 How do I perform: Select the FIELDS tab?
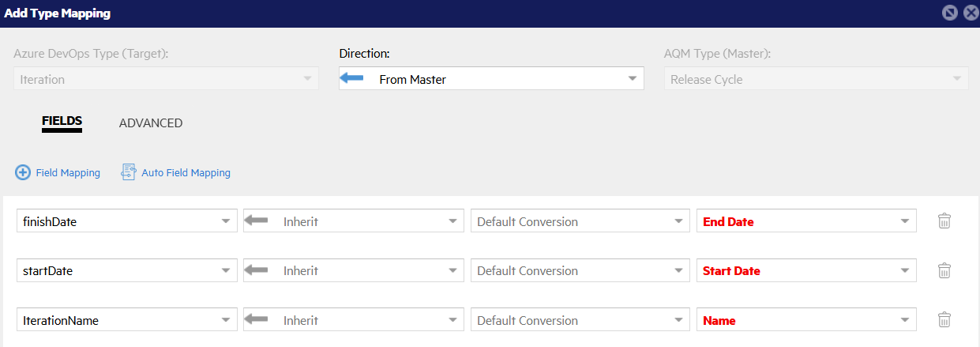(x=62, y=122)
